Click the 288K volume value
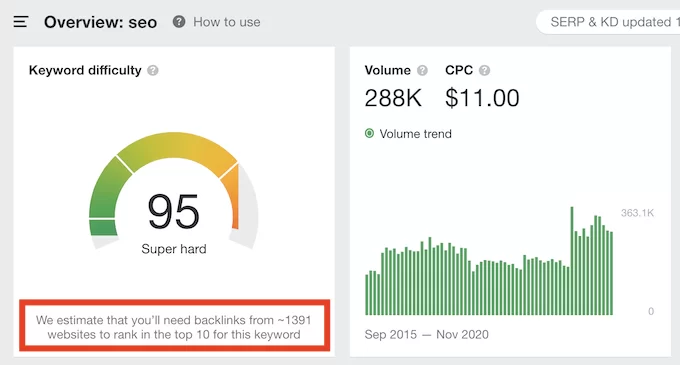This screenshot has width=680, height=365. (x=393, y=98)
